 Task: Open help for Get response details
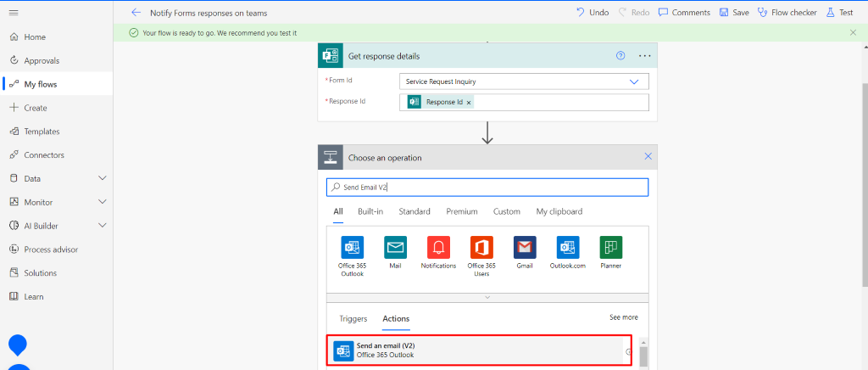point(620,56)
